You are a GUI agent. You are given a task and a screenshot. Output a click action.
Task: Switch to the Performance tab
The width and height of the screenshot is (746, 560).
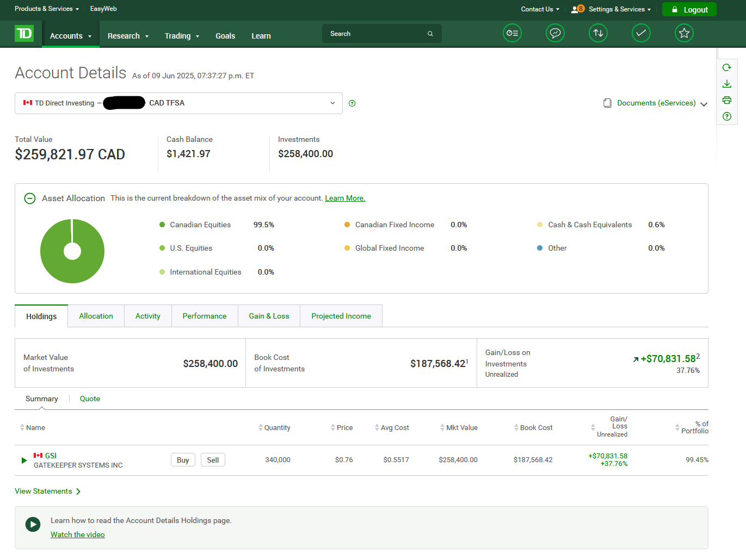[x=205, y=316]
